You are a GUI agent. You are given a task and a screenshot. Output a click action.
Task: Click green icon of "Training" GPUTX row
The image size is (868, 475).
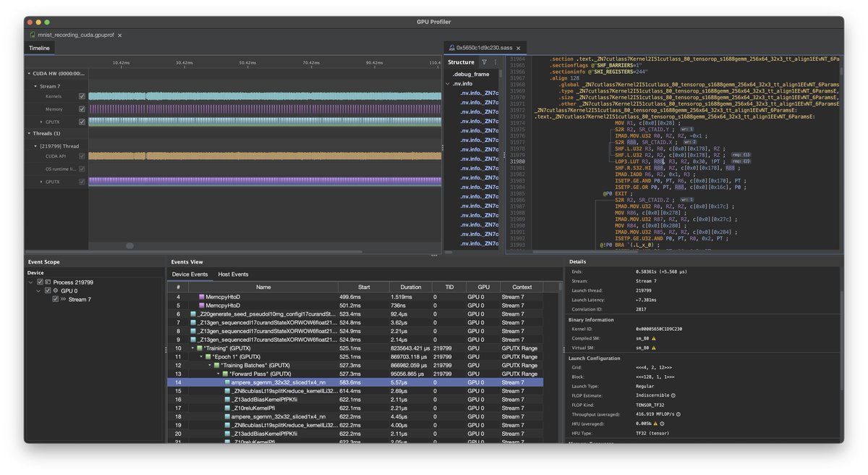(x=198, y=348)
